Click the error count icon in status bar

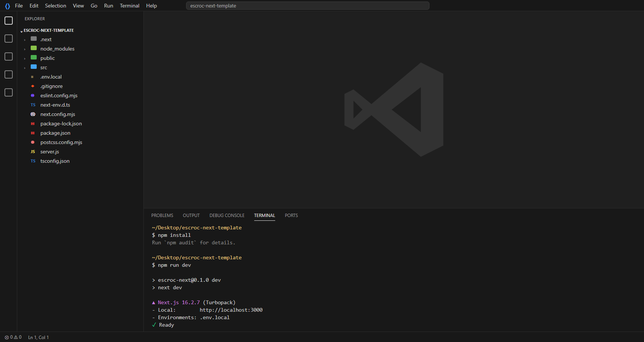click(7, 338)
